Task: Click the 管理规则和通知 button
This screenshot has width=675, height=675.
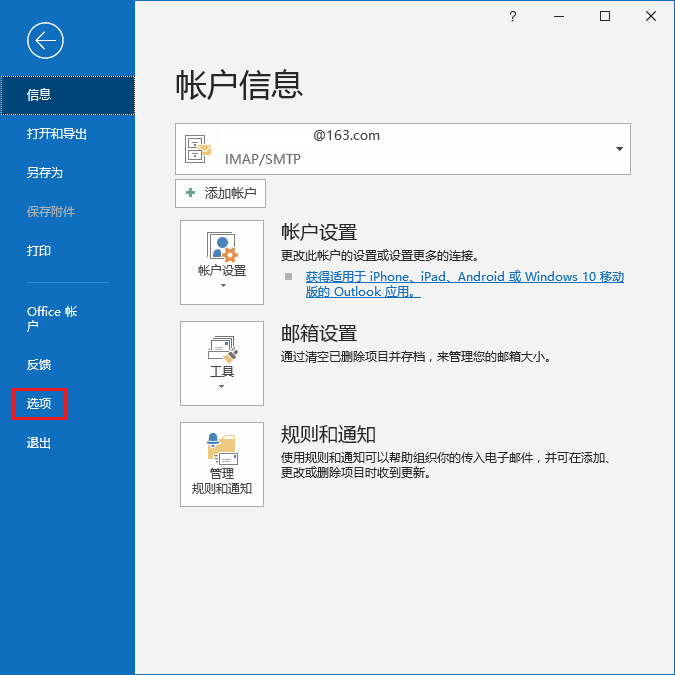Action: [222, 464]
